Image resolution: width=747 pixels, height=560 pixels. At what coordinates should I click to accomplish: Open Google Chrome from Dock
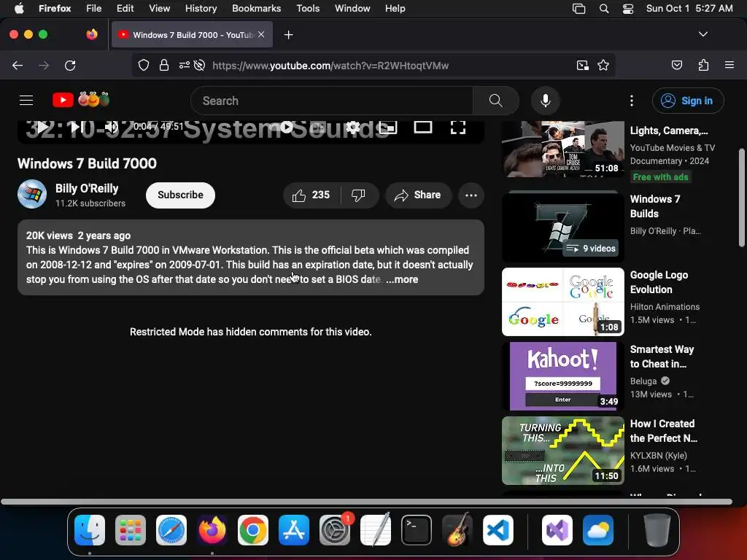253,530
